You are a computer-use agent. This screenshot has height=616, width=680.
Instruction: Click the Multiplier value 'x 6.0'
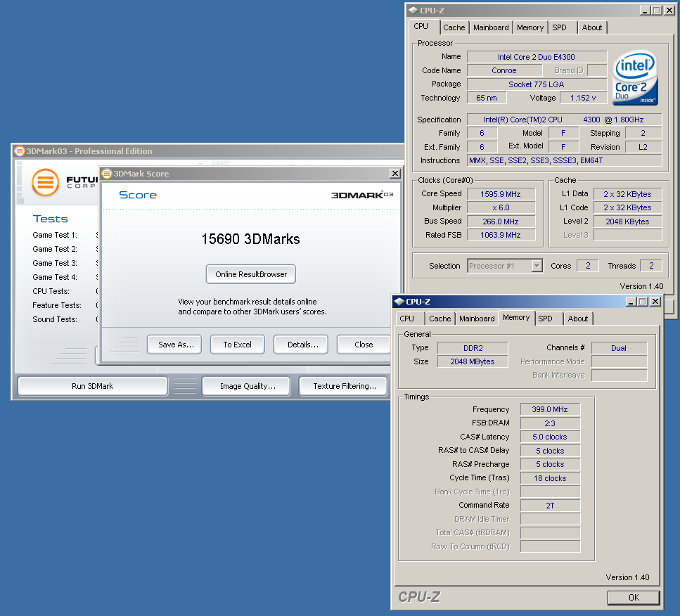click(x=501, y=207)
